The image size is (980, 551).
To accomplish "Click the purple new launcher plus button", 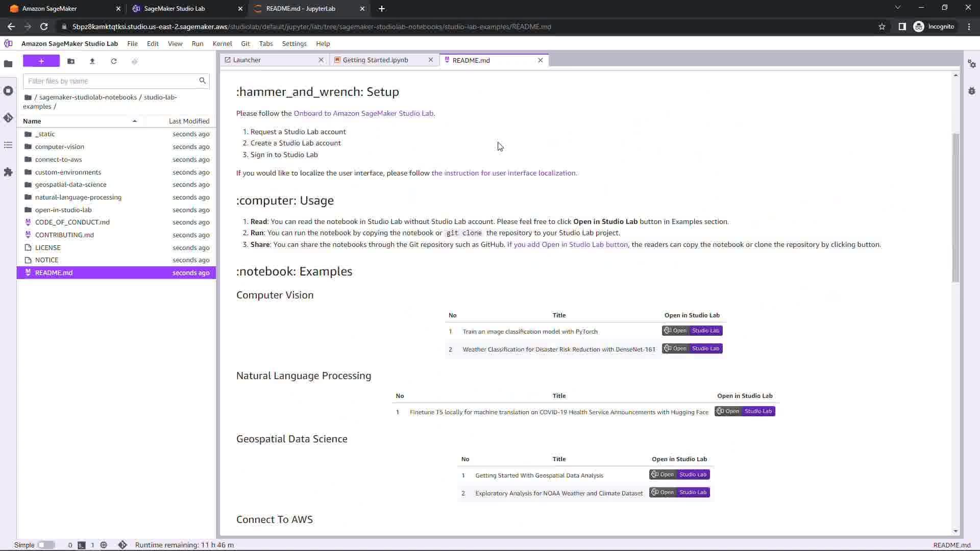I will click(41, 61).
